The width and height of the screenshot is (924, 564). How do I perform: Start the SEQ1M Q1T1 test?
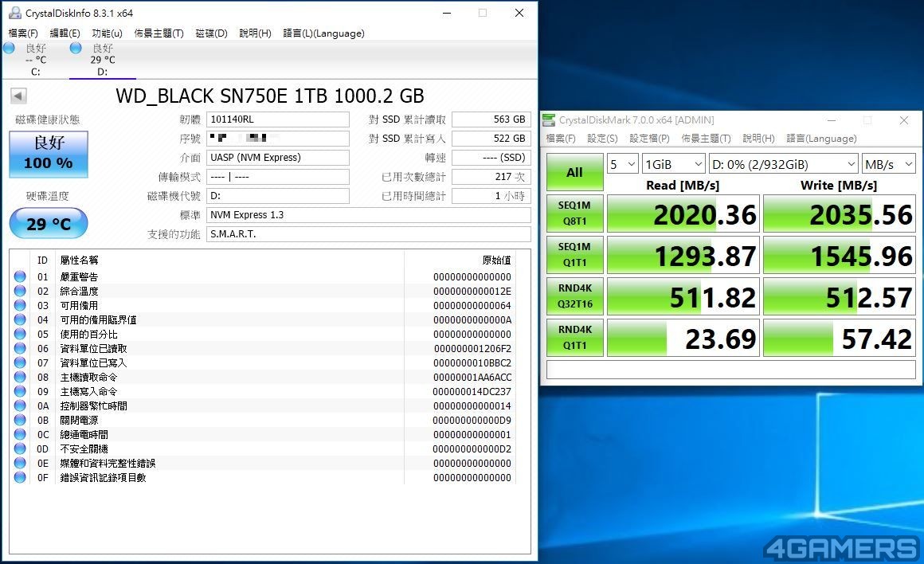[574, 255]
